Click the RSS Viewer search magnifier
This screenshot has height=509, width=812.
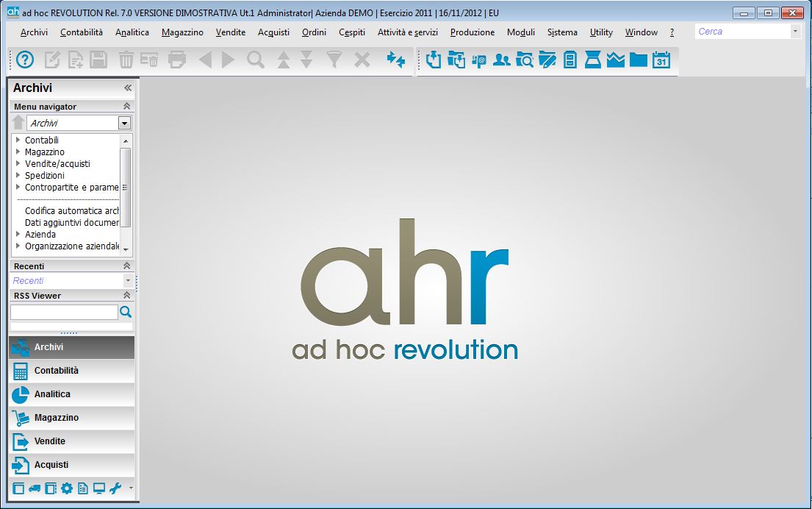click(x=126, y=312)
